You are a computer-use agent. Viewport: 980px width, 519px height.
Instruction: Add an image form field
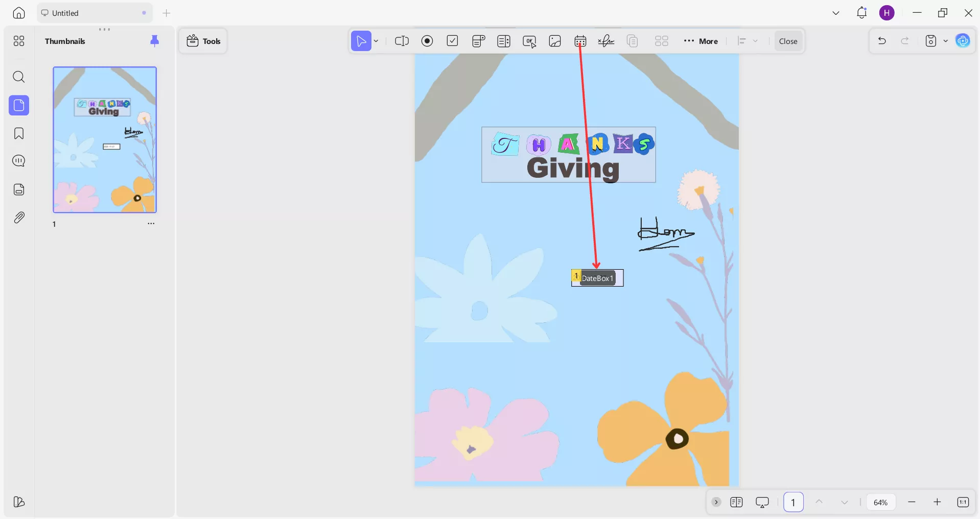tap(555, 41)
